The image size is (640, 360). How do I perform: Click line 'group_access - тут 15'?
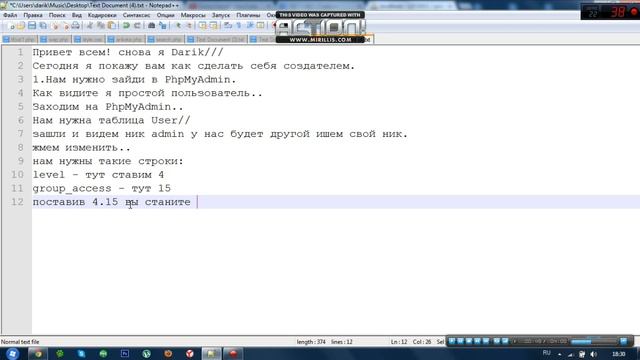102,188
